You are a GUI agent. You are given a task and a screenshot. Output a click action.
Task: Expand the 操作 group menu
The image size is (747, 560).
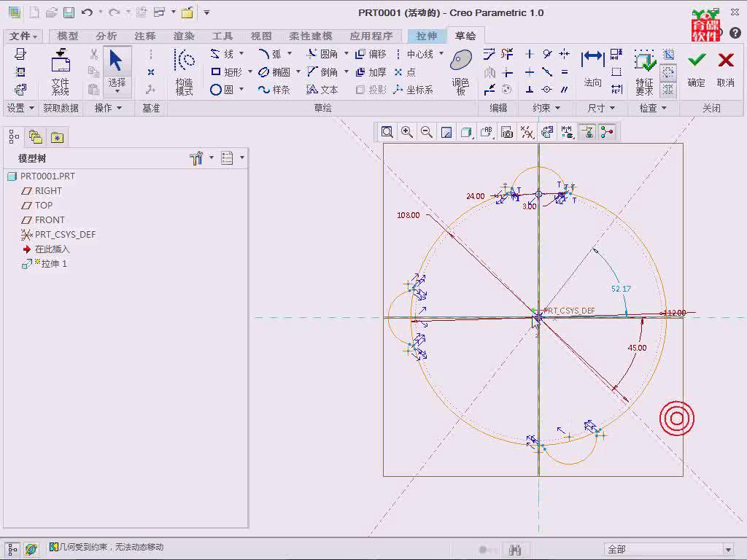(x=108, y=108)
